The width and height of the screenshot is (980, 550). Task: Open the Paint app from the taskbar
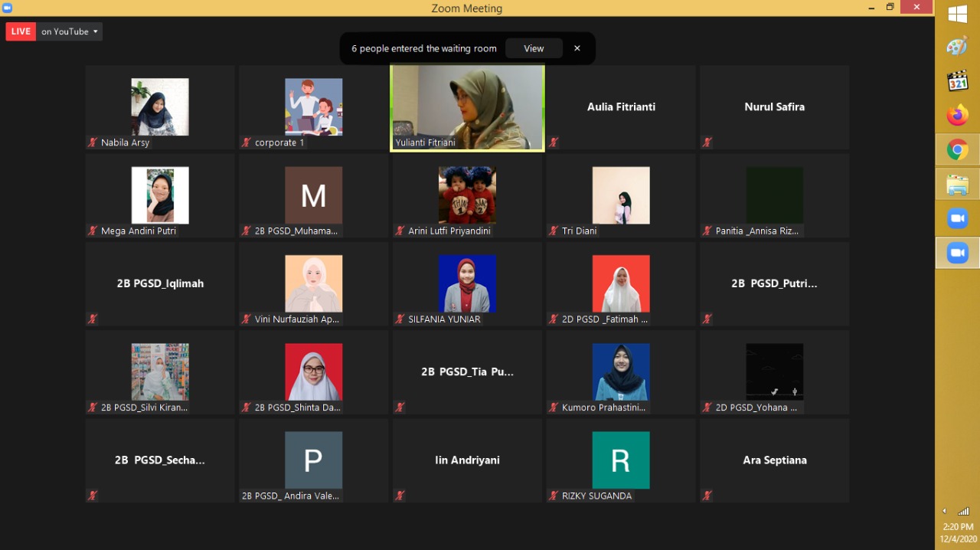[957, 47]
